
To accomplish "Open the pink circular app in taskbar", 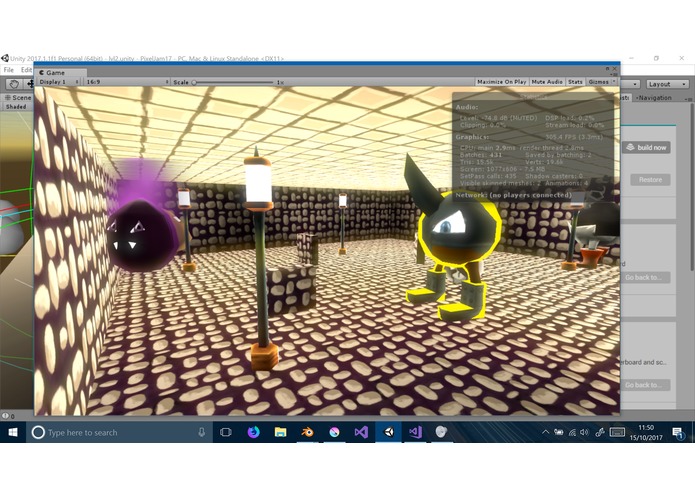I will coord(334,432).
